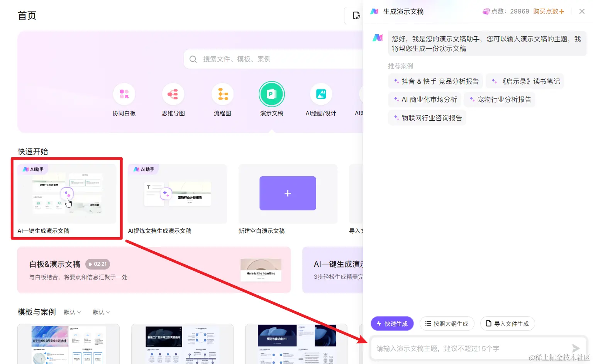The image size is (593, 364).
Task: Close the 生成演示文稿 panel
Action: coord(582,11)
